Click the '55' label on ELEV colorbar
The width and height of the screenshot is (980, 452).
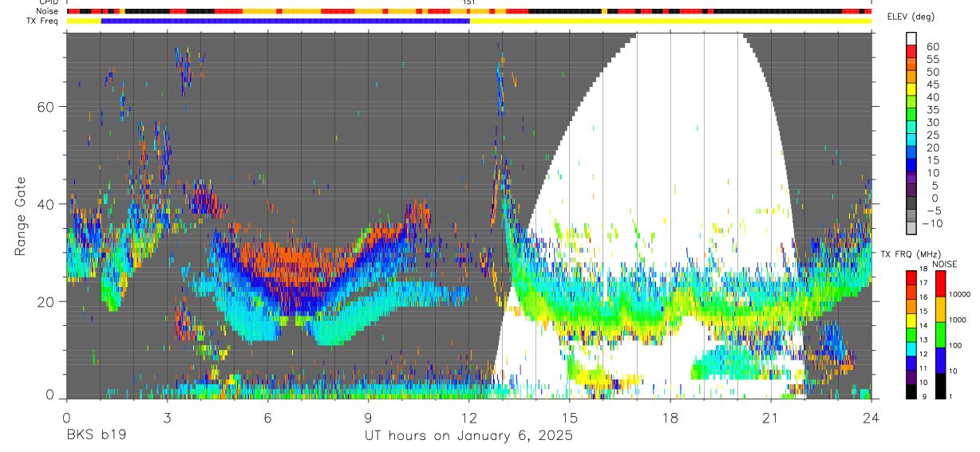click(x=932, y=59)
